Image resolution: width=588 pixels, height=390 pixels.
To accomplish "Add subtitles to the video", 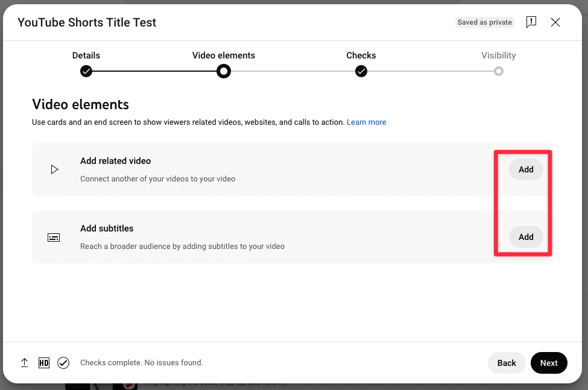I will [x=526, y=237].
